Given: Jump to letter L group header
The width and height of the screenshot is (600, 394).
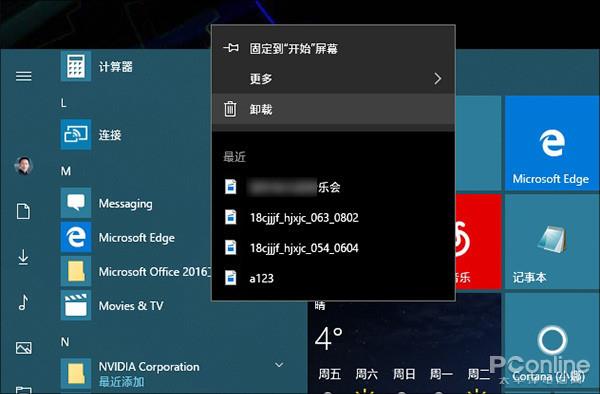Looking at the screenshot, I should [x=64, y=103].
